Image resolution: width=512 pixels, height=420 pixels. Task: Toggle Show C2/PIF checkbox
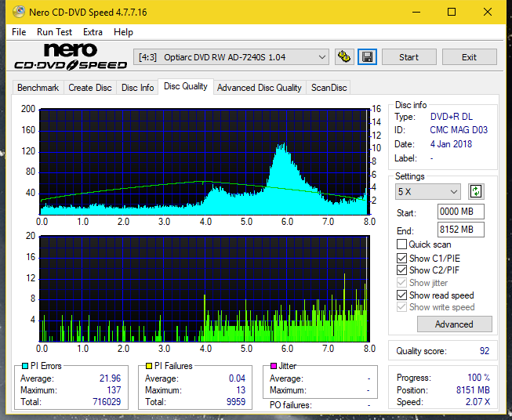(401, 270)
